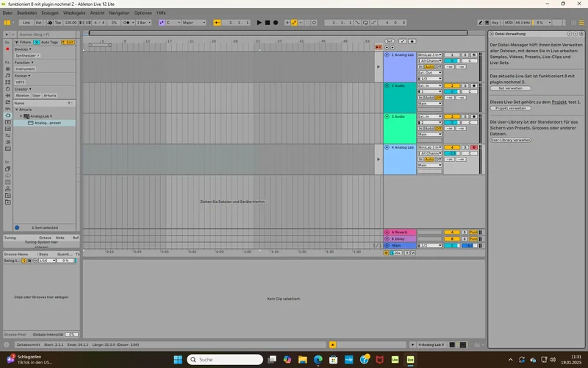
Task: Collapse the Analog Lab V tree item
Action: (x=21, y=116)
